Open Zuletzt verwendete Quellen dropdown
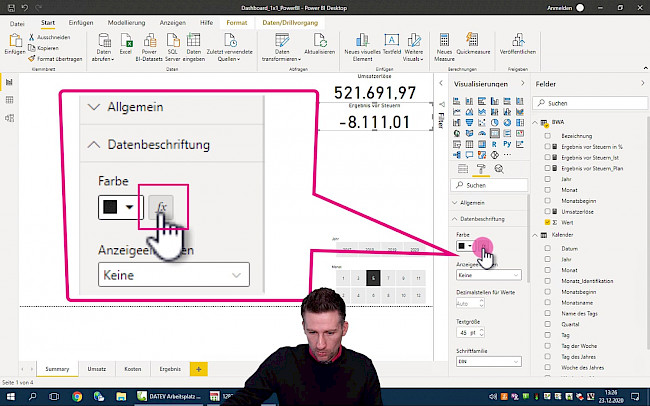This screenshot has height=406, width=650. coord(229,56)
